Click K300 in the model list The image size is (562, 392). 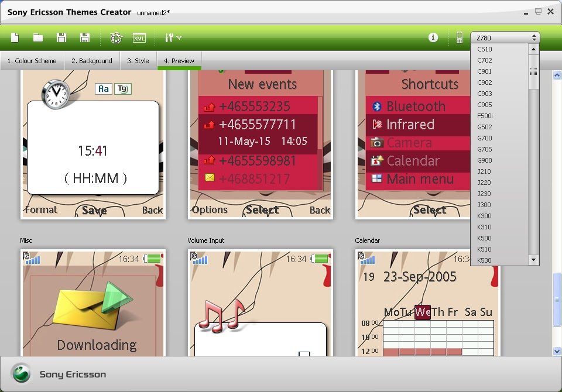pyautogui.click(x=499, y=216)
